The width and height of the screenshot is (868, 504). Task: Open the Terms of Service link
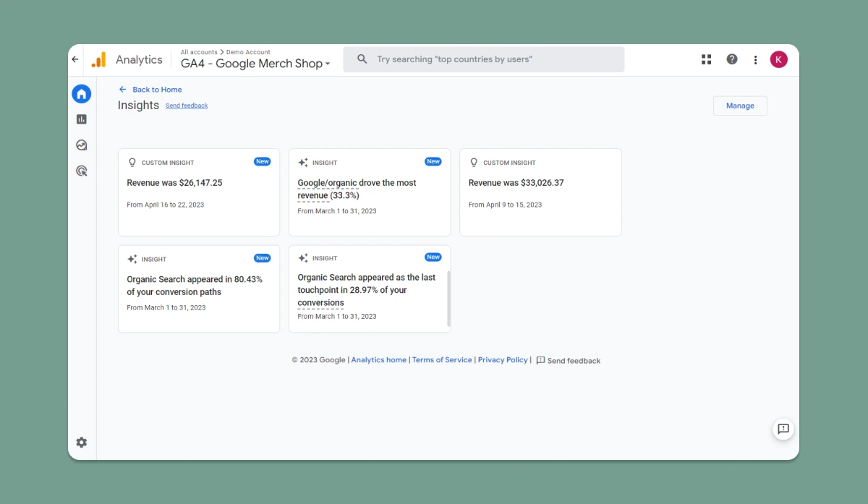tap(442, 360)
